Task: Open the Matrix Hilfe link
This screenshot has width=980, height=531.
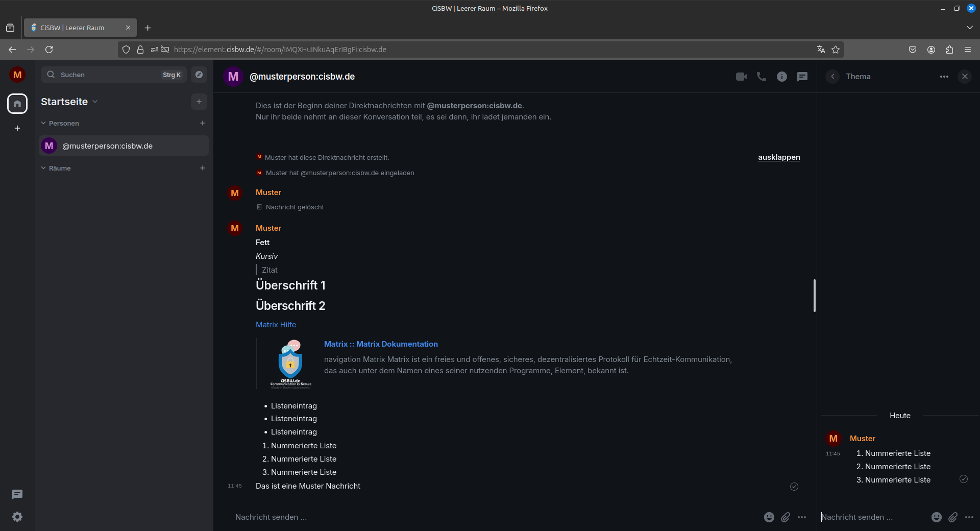Action: click(x=276, y=324)
